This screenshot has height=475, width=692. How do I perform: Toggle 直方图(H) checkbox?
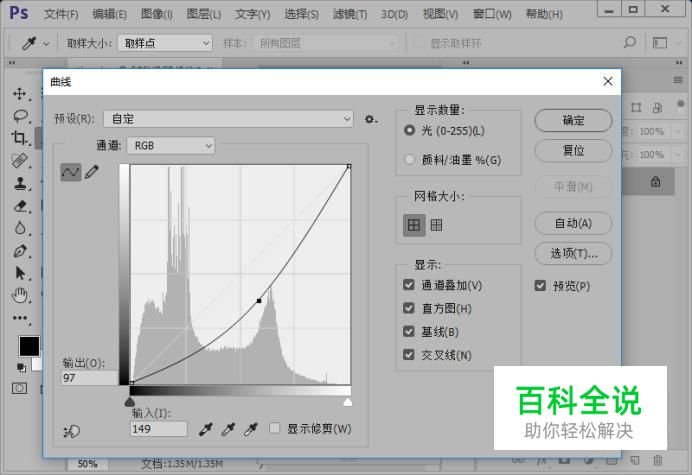point(409,308)
